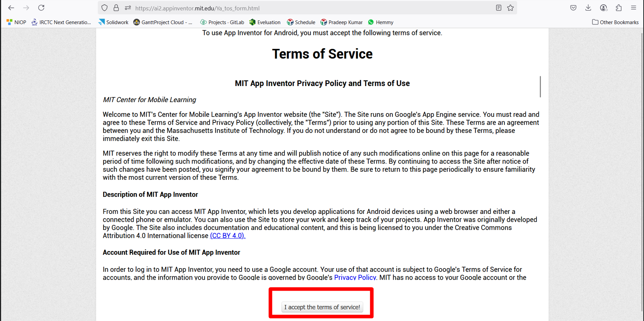
Task: Show site security info via padlock icon
Action: pos(116,8)
